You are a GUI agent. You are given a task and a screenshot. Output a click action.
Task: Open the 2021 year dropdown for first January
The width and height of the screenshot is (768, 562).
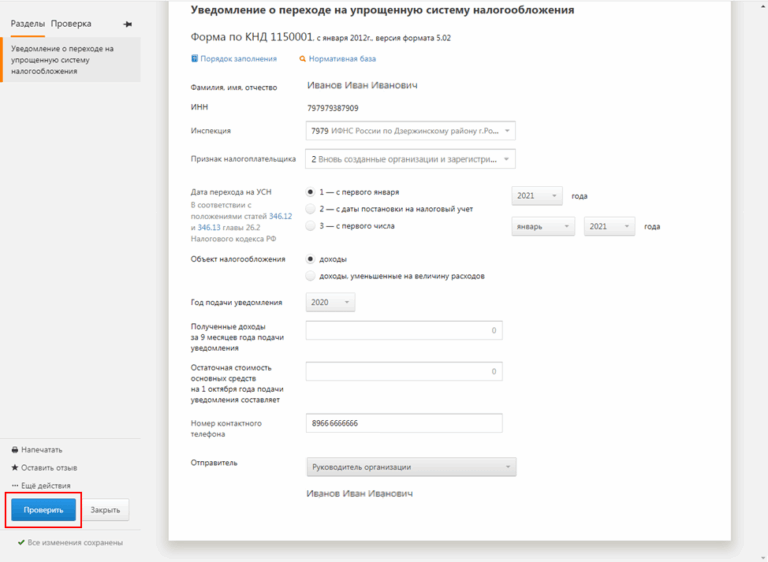click(x=537, y=196)
